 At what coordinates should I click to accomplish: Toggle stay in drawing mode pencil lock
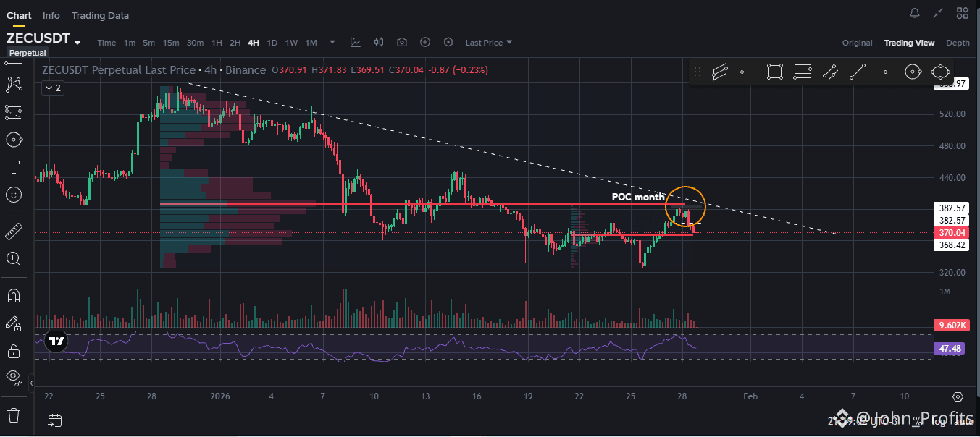13,323
